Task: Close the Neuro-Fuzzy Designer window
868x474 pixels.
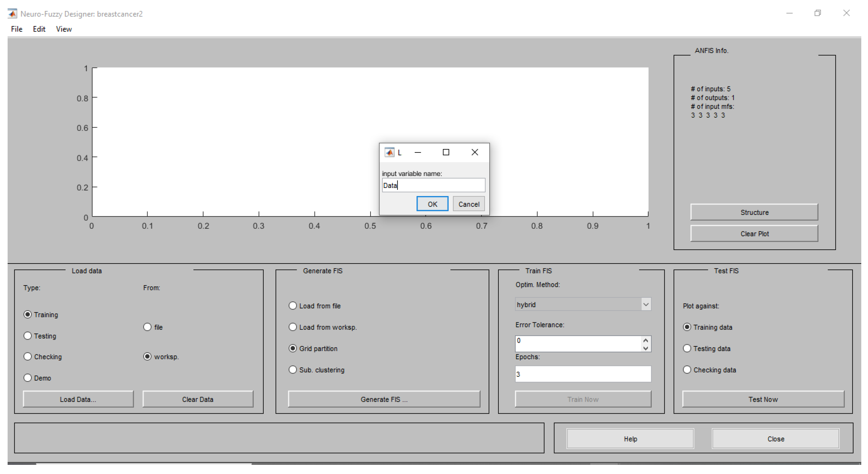Action: click(x=846, y=13)
